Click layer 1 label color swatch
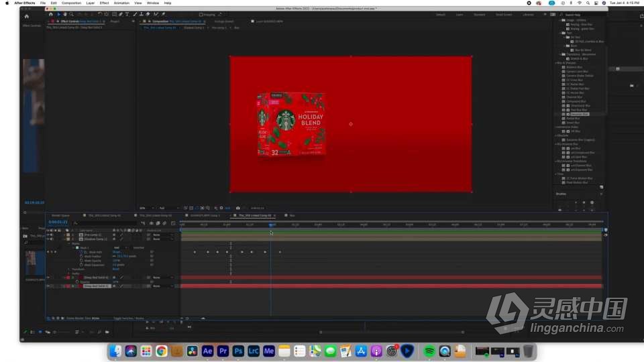This screenshot has width=644, height=362. click(68, 235)
